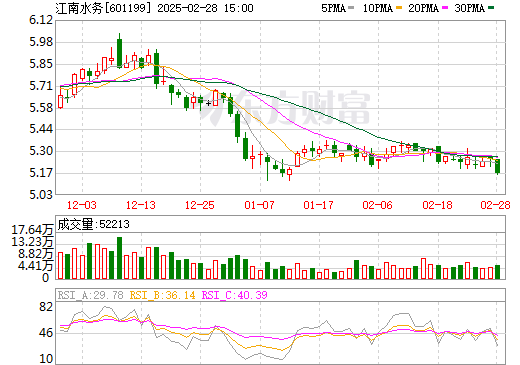Click the RSI_A:29.78 indicator label
Viewport: 520px width, 365px height.
coord(91,295)
